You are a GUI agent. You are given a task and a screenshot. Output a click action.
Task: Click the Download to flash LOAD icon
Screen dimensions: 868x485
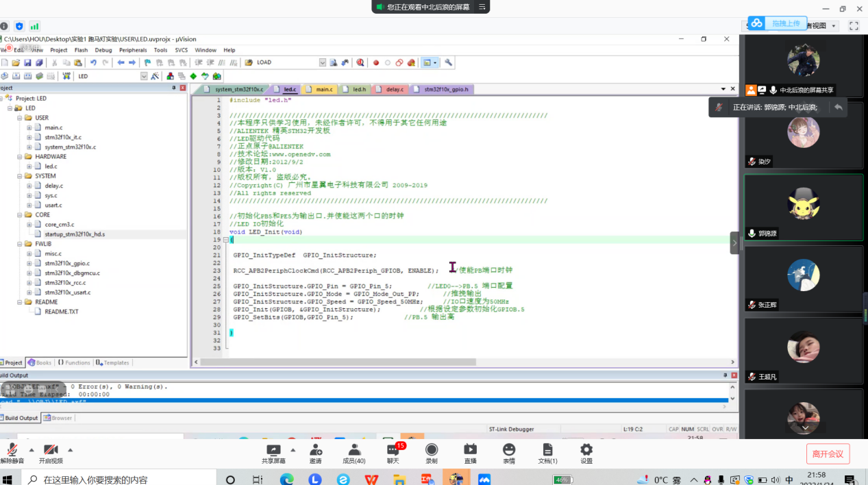coord(65,76)
